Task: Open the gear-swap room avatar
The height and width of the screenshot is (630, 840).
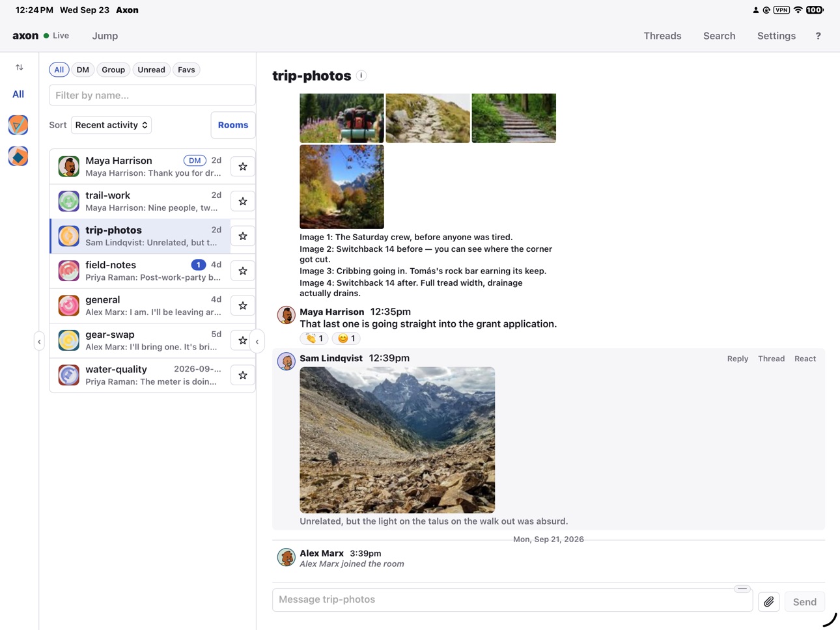Action: pyautogui.click(x=69, y=340)
